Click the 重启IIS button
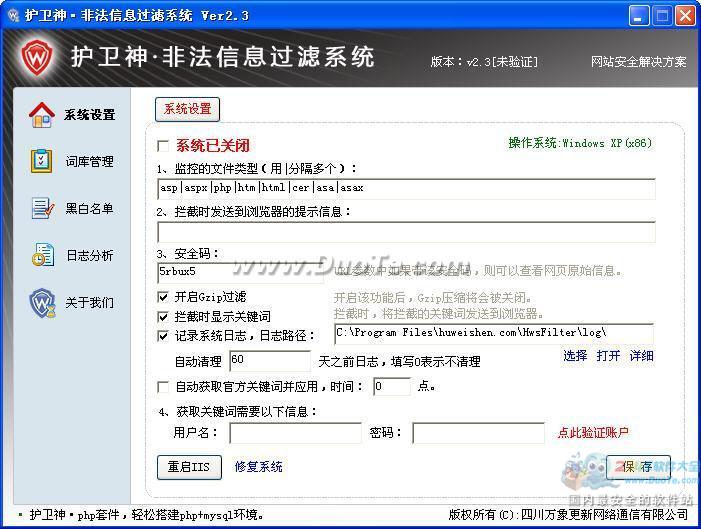Viewport: 701px width, 529px height. (189, 467)
